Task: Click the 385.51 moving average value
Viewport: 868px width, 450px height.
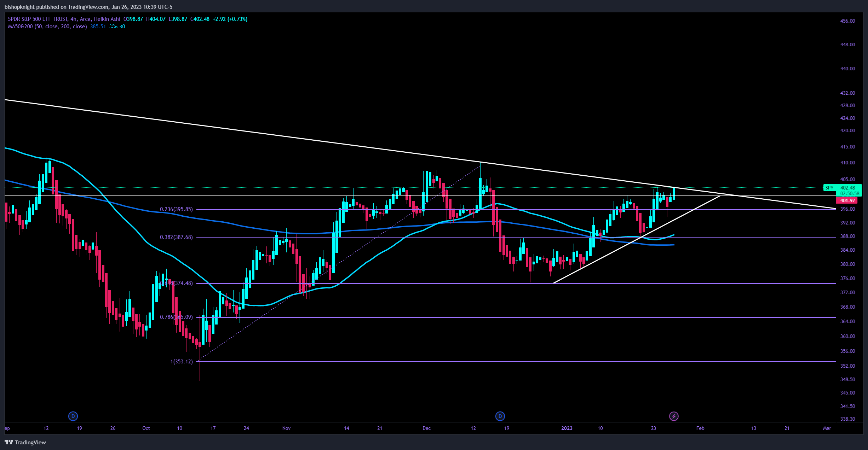Action: tap(98, 27)
